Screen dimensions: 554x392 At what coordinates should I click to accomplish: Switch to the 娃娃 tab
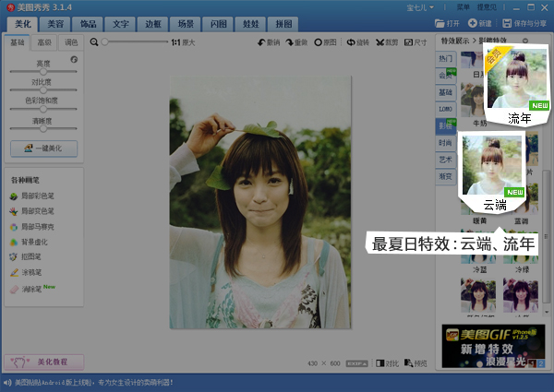[x=251, y=24]
